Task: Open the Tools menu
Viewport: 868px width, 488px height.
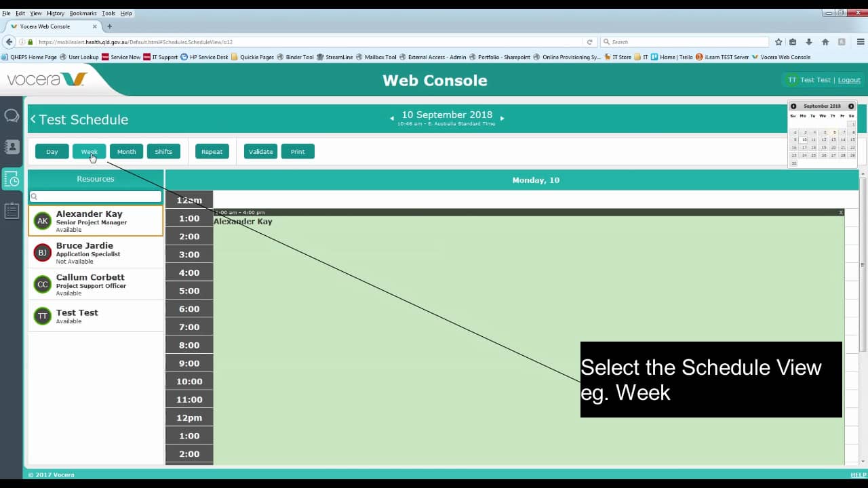Action: click(x=108, y=13)
